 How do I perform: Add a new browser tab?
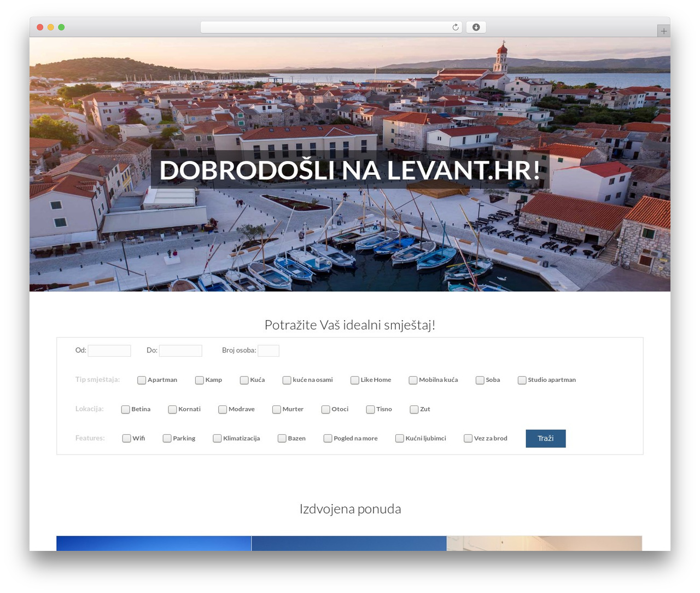[663, 31]
